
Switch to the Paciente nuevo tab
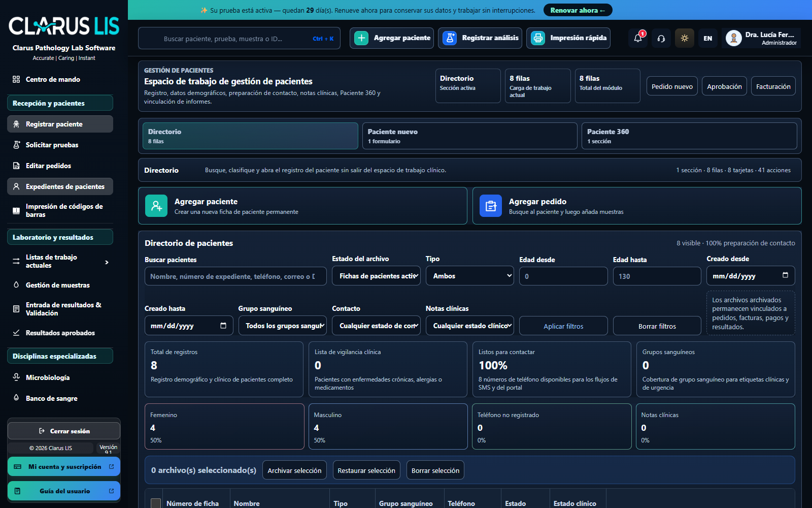[x=469, y=136]
